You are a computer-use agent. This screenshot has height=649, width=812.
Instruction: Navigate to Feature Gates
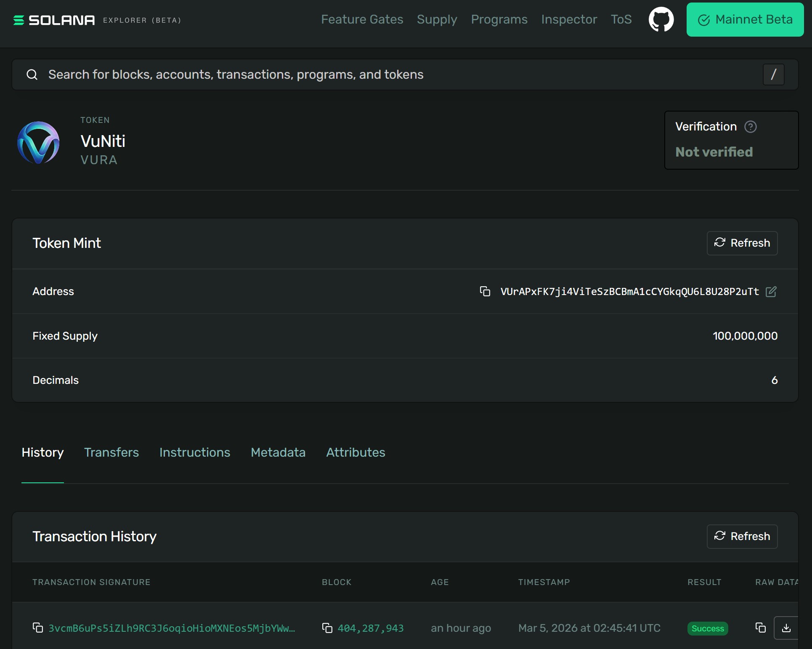tap(362, 19)
